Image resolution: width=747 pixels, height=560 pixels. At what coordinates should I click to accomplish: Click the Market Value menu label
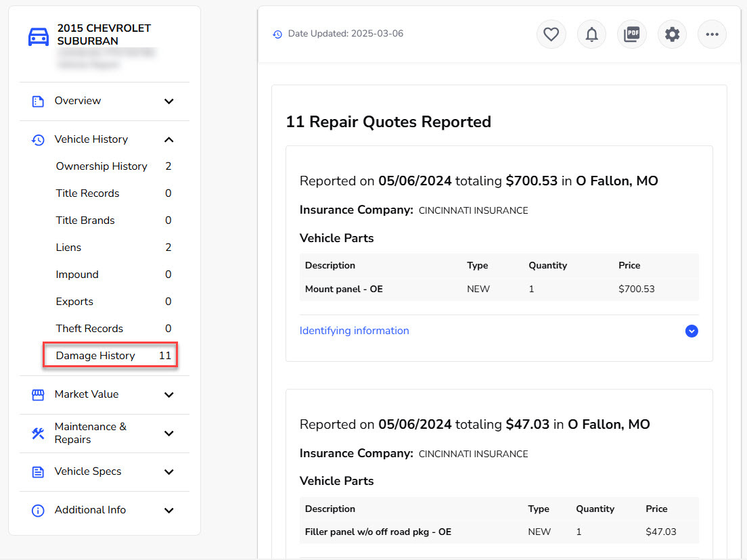[87, 394]
